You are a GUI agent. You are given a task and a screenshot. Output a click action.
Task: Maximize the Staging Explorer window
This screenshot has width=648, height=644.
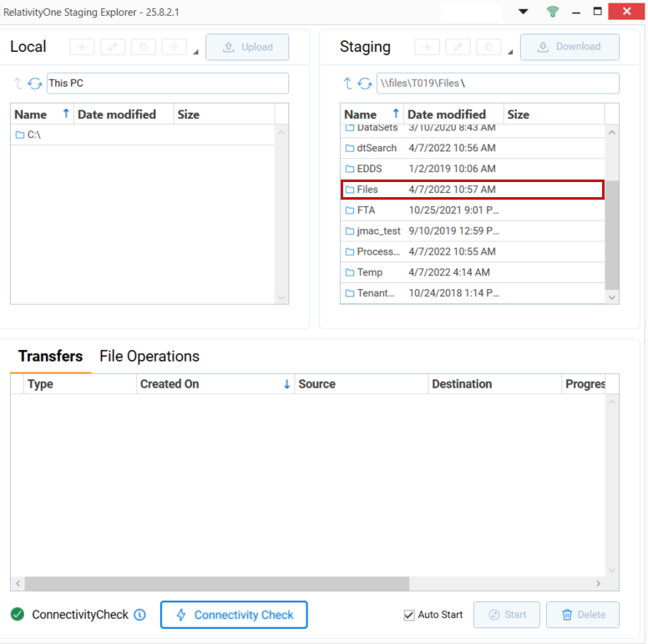pyautogui.click(x=598, y=12)
